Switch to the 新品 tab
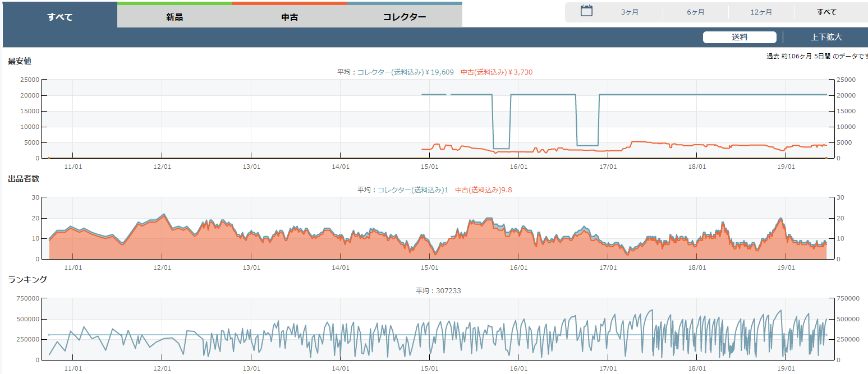The height and width of the screenshot is (374, 868). (x=174, y=17)
